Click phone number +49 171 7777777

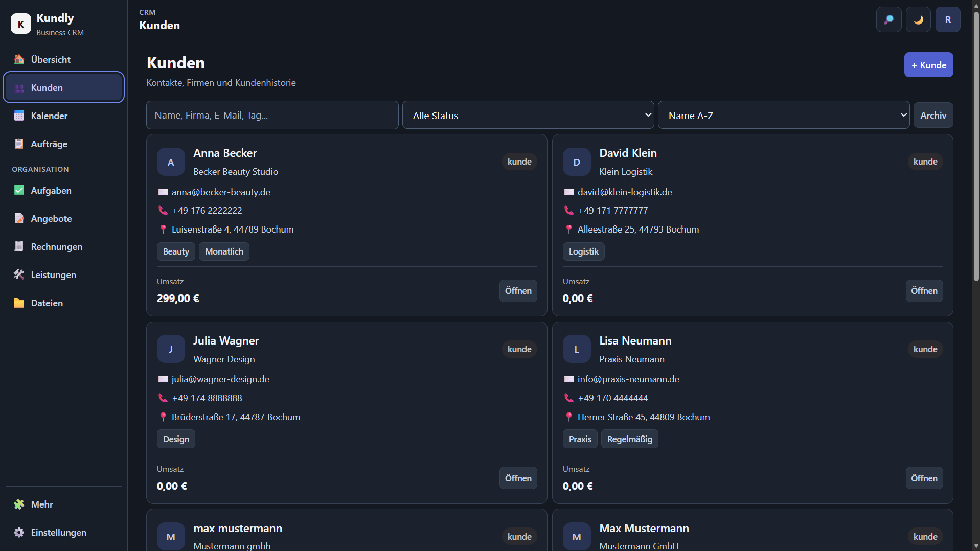pyautogui.click(x=612, y=210)
